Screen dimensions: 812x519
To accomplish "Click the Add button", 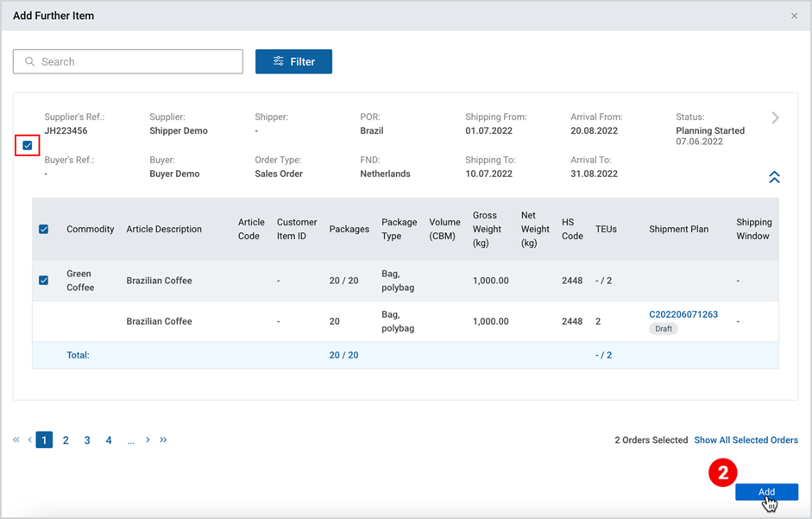I will pyautogui.click(x=766, y=492).
